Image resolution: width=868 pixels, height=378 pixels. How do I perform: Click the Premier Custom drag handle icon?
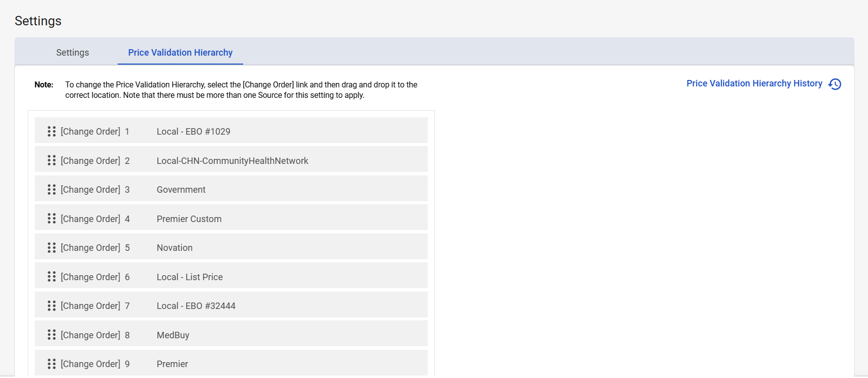[52, 219]
